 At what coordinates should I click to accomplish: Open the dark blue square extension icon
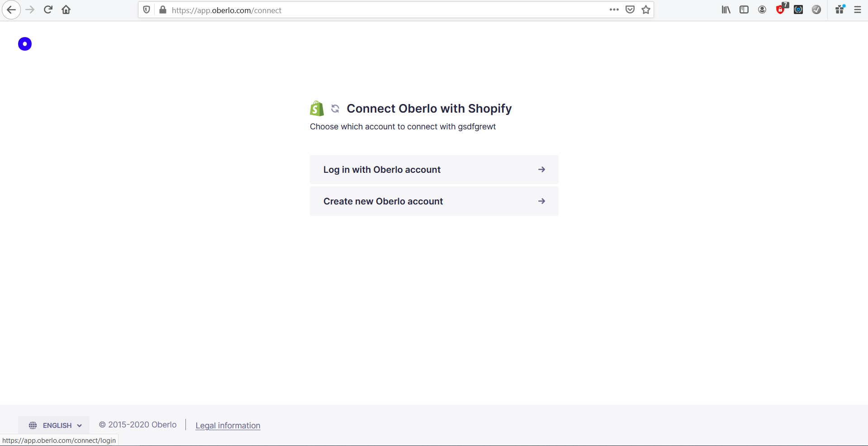coord(798,9)
